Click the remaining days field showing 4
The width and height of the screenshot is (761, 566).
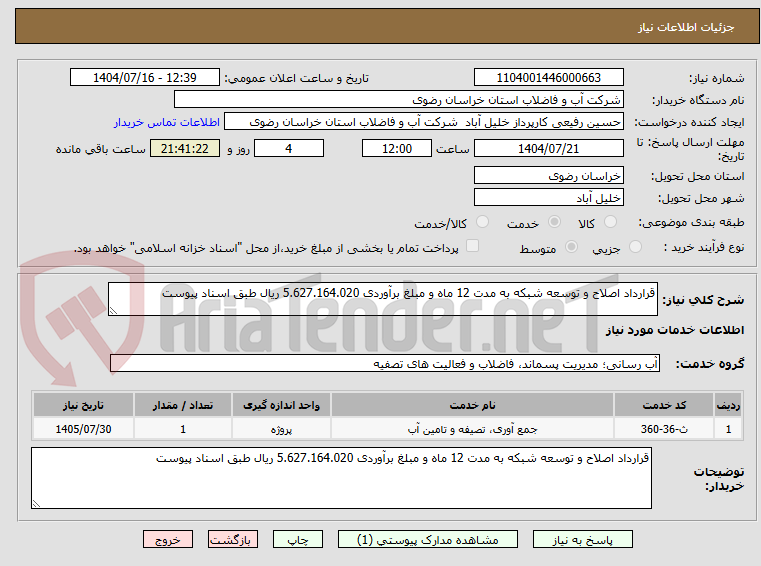[x=289, y=149]
